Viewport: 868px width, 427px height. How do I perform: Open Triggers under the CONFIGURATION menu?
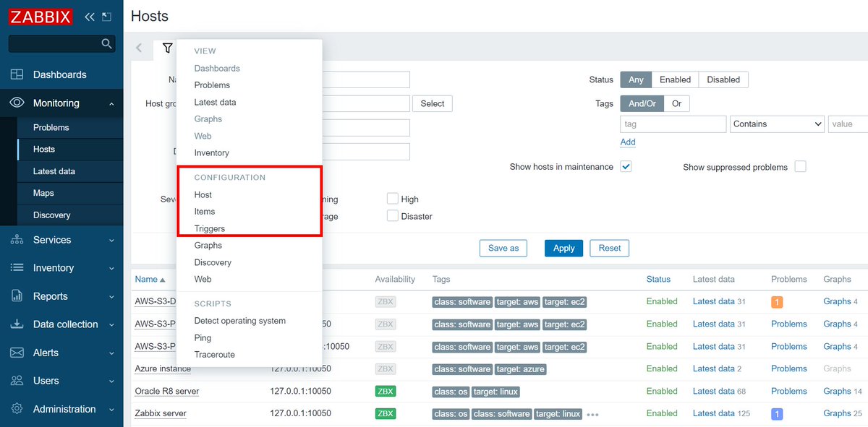point(210,228)
